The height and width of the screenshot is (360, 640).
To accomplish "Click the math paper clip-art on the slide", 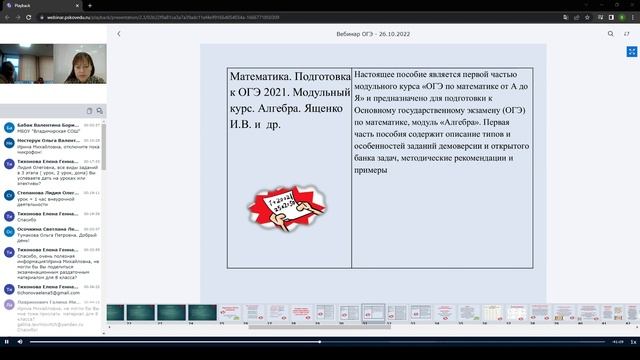I will tap(287, 208).
